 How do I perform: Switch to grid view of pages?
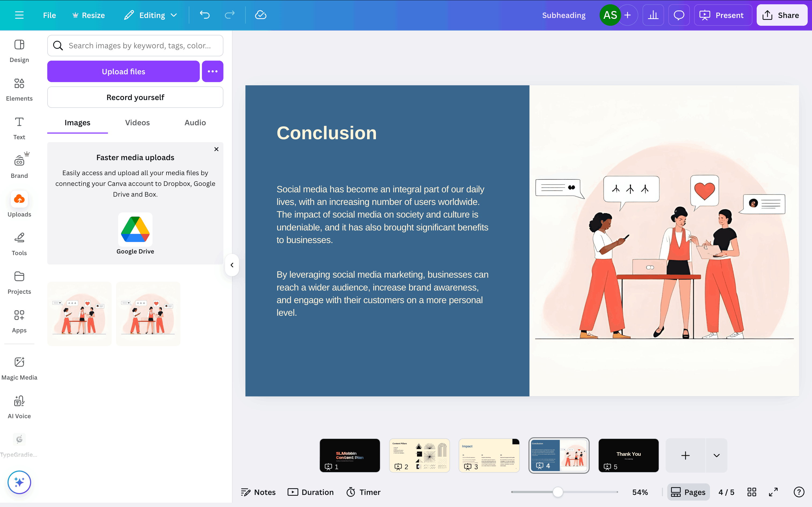(x=752, y=492)
